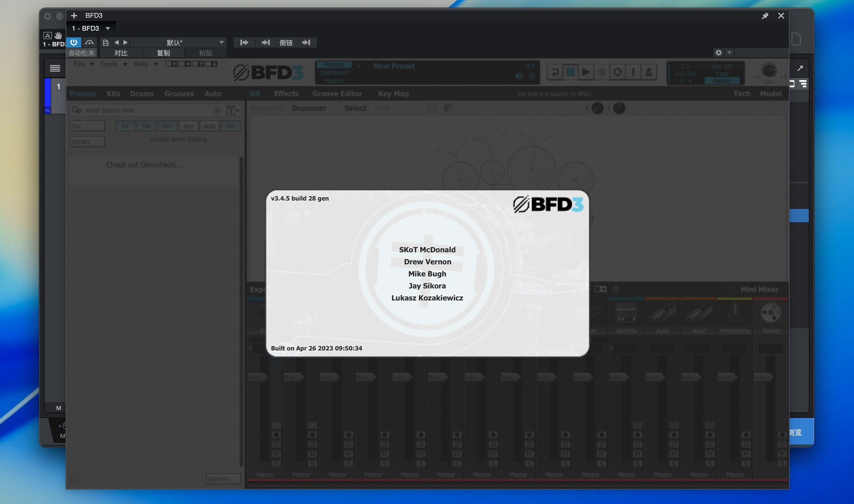The width and height of the screenshot is (854, 504).
Task: Open the Key Map tab
Action: (x=393, y=94)
